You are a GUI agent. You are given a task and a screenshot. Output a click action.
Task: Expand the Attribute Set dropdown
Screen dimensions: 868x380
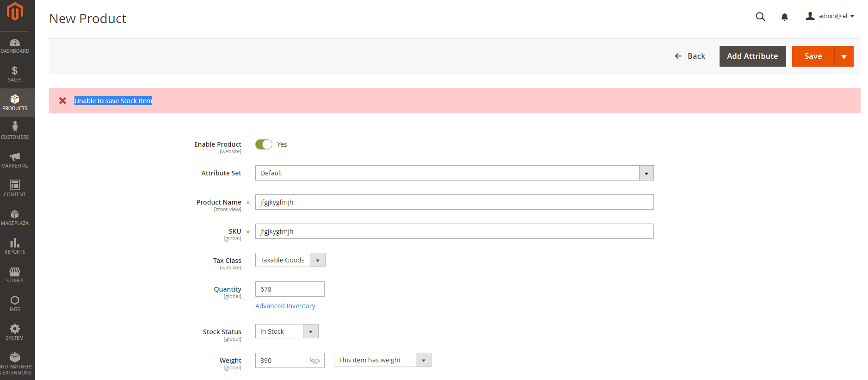(x=646, y=173)
